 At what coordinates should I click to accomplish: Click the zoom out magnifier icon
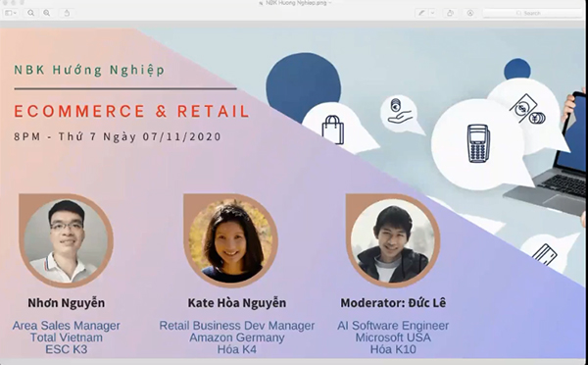coord(31,13)
